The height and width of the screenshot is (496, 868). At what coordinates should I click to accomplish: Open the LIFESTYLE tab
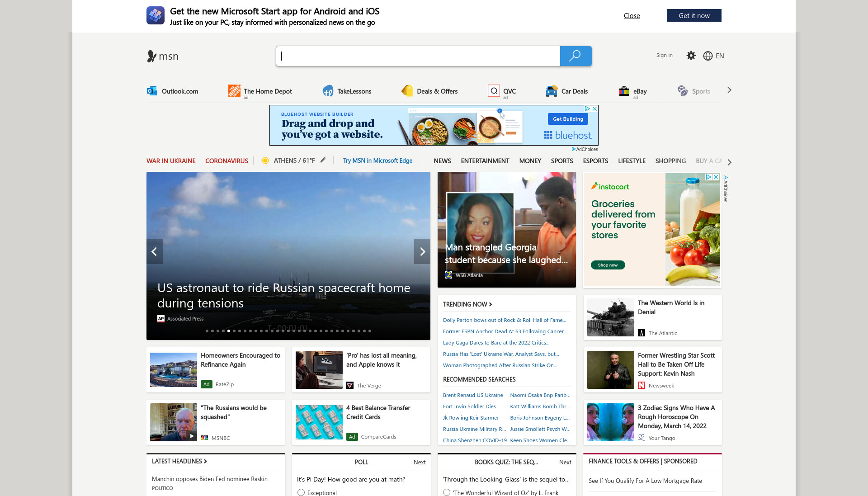[x=632, y=161]
